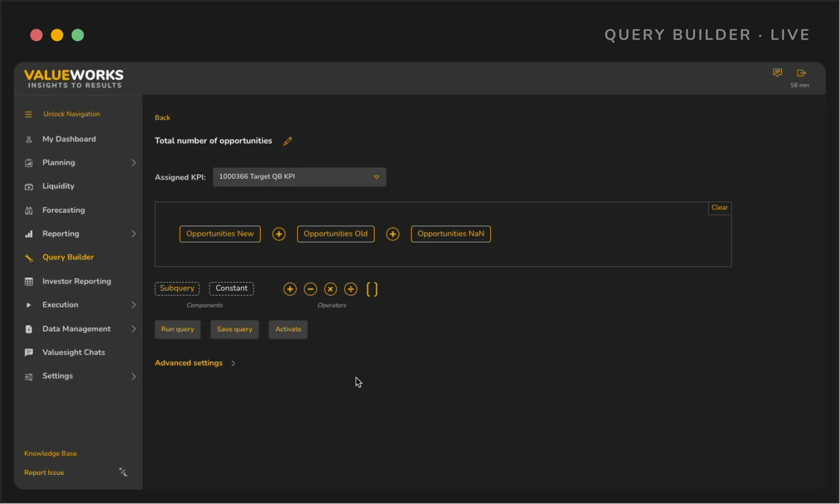
Task: Open Valuesight Chats in the sidebar
Action: pos(74,352)
